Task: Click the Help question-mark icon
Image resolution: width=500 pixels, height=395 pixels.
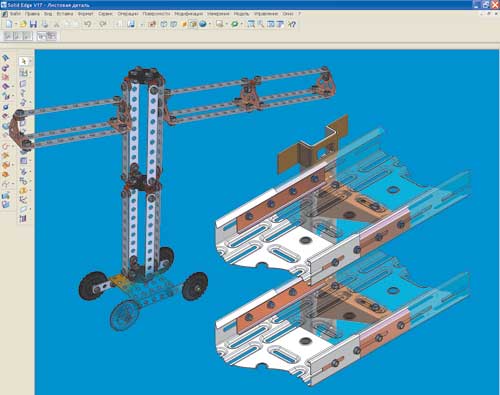Action: click(x=292, y=24)
